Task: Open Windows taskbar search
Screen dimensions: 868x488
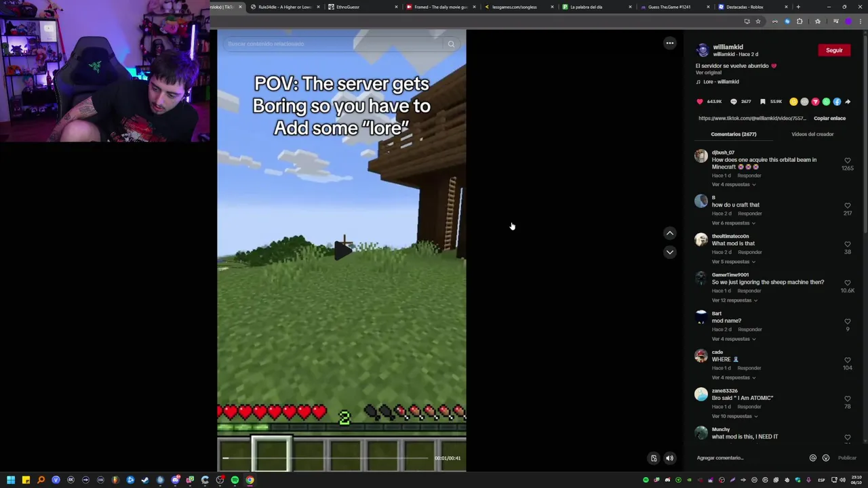Action: click(41, 480)
